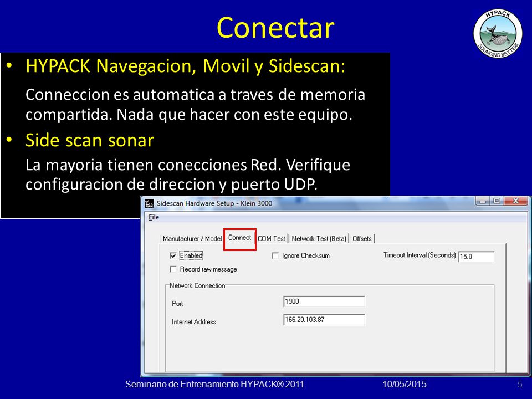This screenshot has height=399, width=532.
Task: Maximize the Sidescan Hardware Setup window
Action: 497,201
